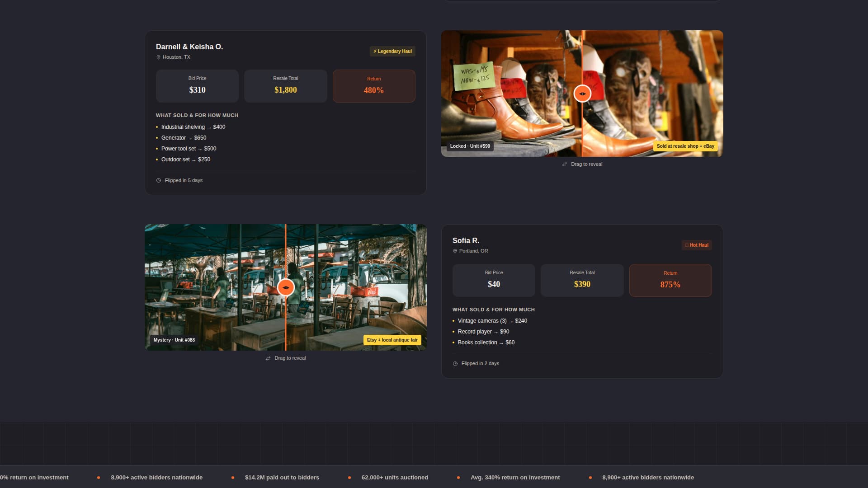Click the Hot Haul badge
Screen dimensions: 868x488
click(x=697, y=245)
